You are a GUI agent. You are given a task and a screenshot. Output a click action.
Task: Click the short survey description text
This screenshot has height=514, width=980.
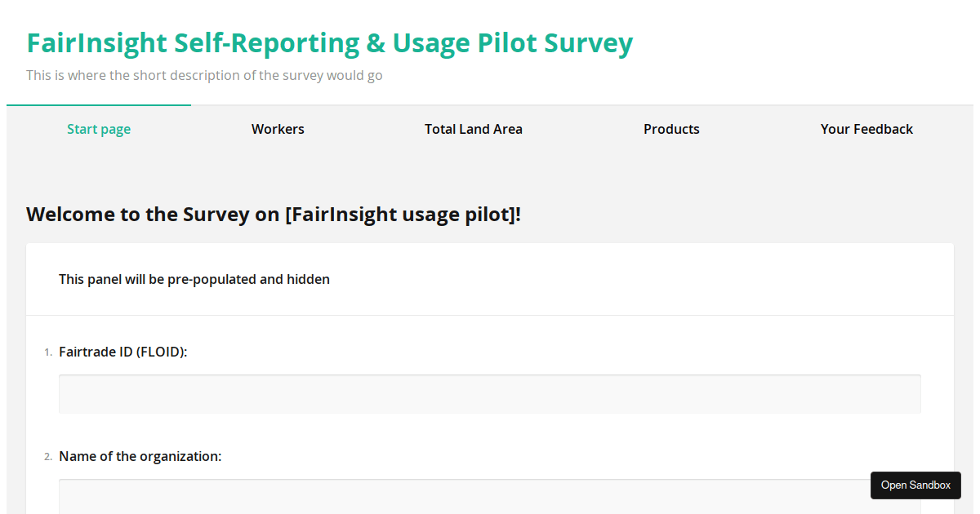pos(204,75)
